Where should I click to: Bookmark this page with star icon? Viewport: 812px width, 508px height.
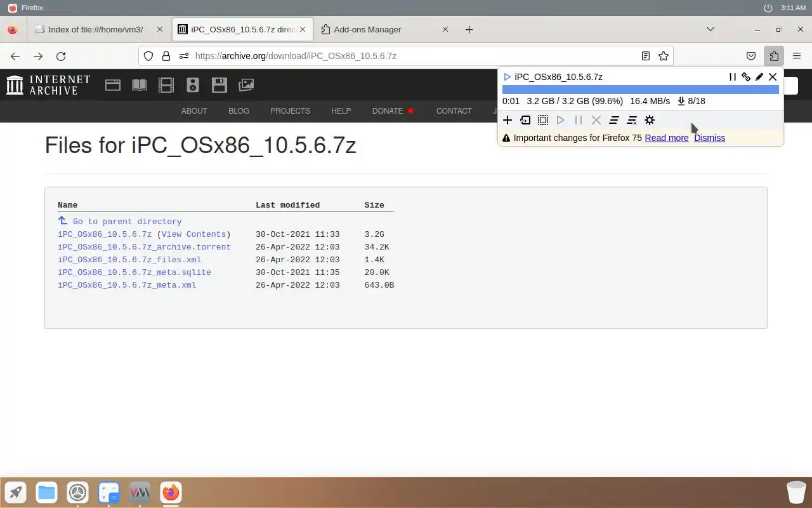point(664,56)
